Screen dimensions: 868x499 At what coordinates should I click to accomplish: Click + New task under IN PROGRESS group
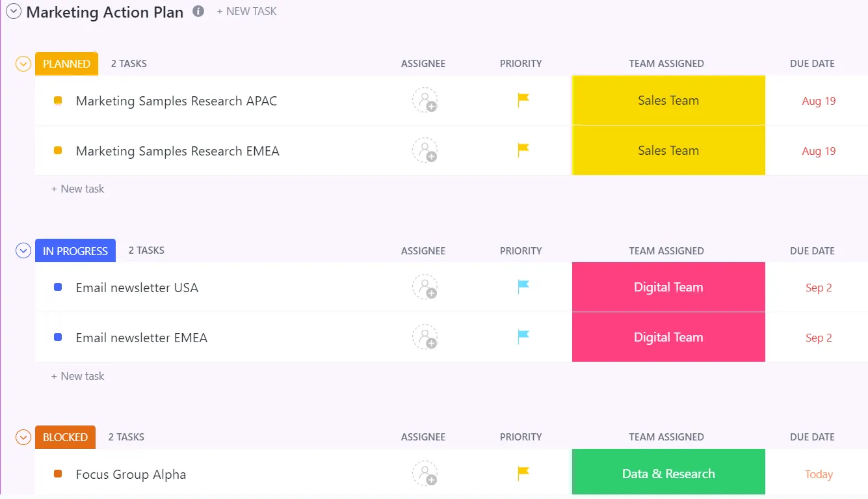pyautogui.click(x=77, y=376)
